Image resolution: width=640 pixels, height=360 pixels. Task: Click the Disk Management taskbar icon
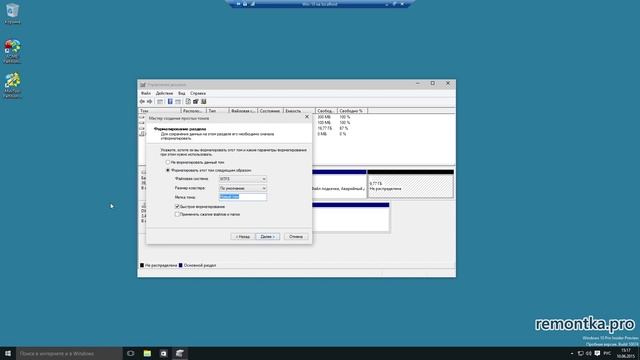[x=180, y=353]
